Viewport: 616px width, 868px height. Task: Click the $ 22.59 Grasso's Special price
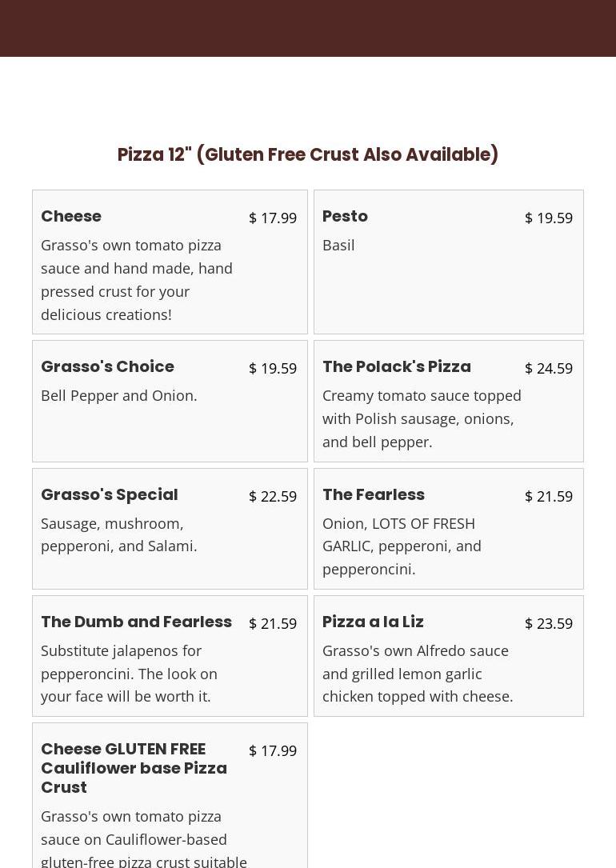click(272, 496)
